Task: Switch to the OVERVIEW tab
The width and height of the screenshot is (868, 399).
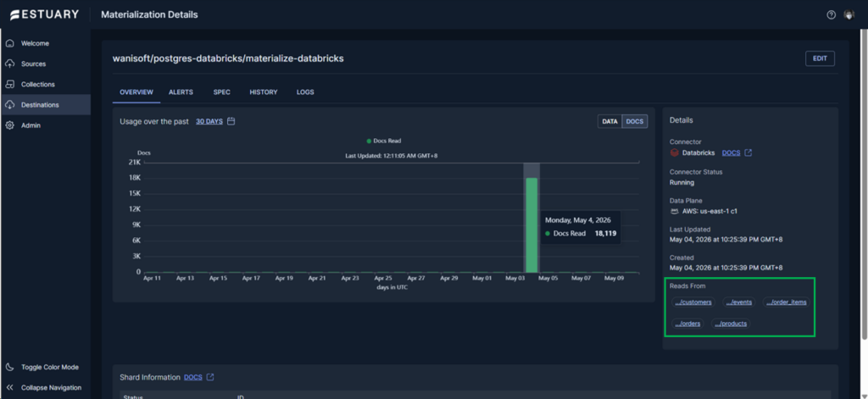Action: pyautogui.click(x=136, y=92)
